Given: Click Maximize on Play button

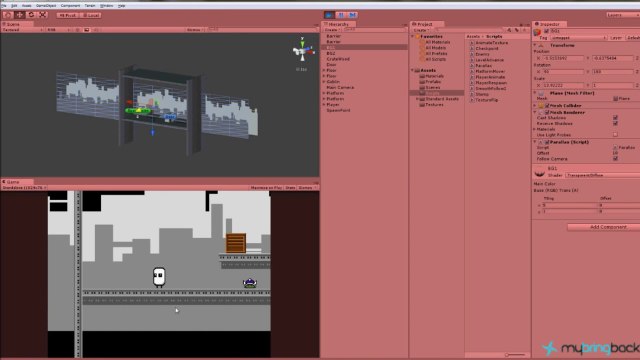Looking at the screenshot, I should 266,188.
